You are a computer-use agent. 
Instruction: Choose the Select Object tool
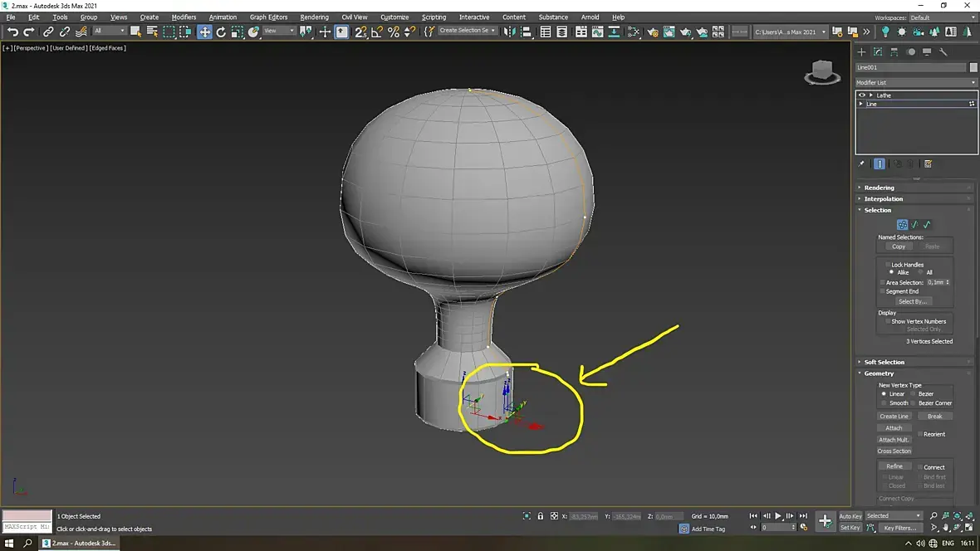click(135, 32)
